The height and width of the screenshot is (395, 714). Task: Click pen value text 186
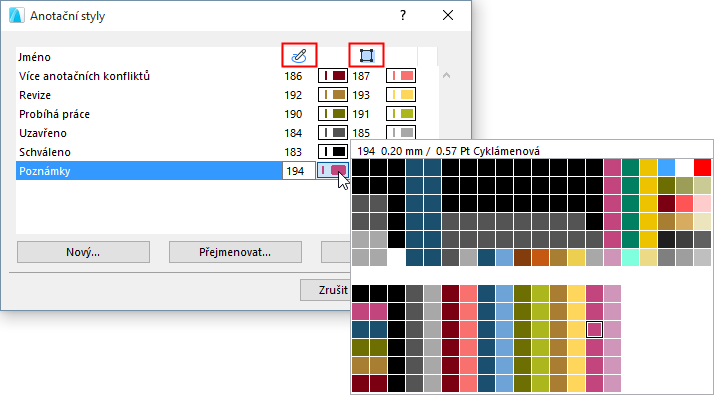(x=293, y=76)
